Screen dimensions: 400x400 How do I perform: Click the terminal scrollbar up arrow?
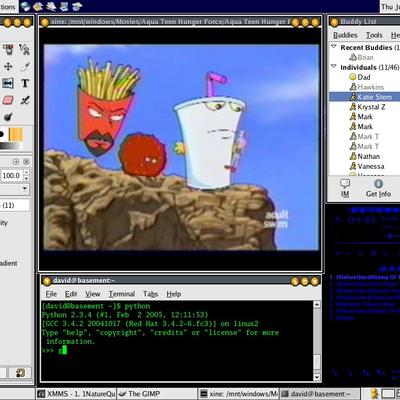317,304
